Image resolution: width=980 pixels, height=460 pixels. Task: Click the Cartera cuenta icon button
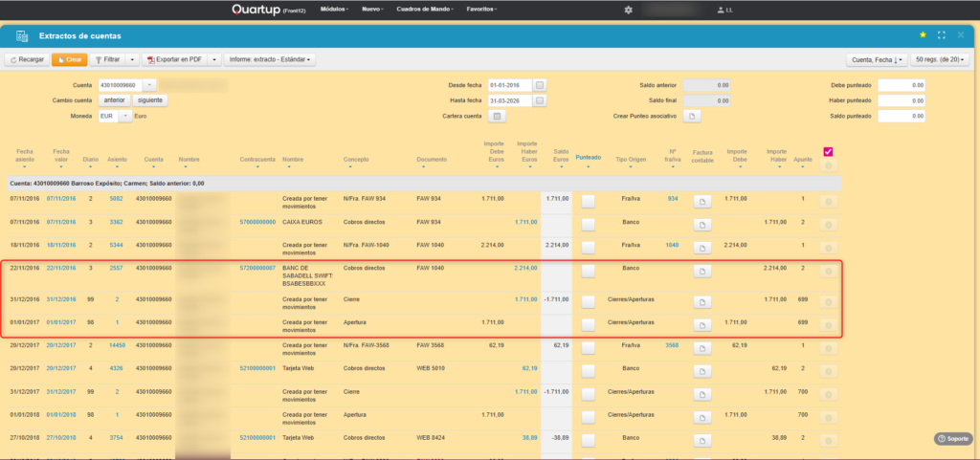[x=497, y=116]
